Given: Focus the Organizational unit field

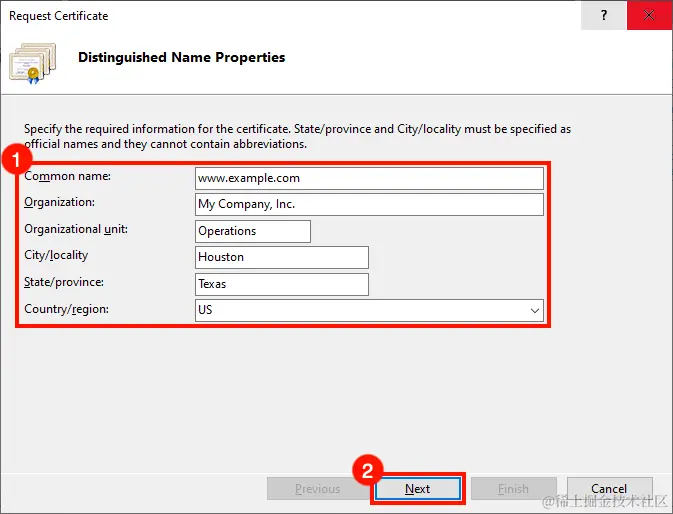Looking at the screenshot, I should (253, 231).
